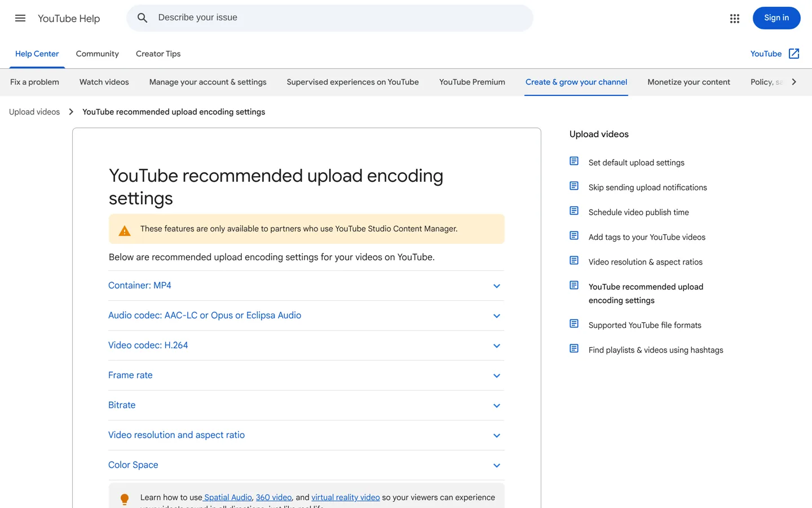Open the virtual reality video link

click(346, 497)
